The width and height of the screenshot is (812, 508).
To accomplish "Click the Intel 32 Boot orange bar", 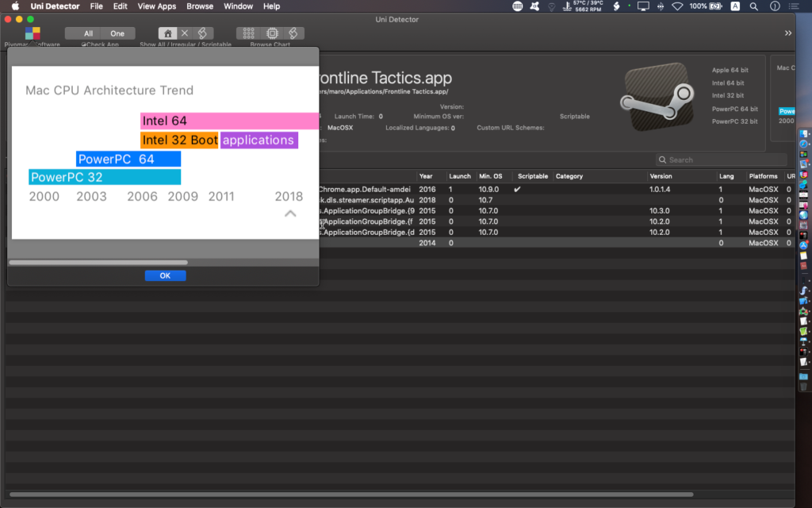I will tap(179, 140).
